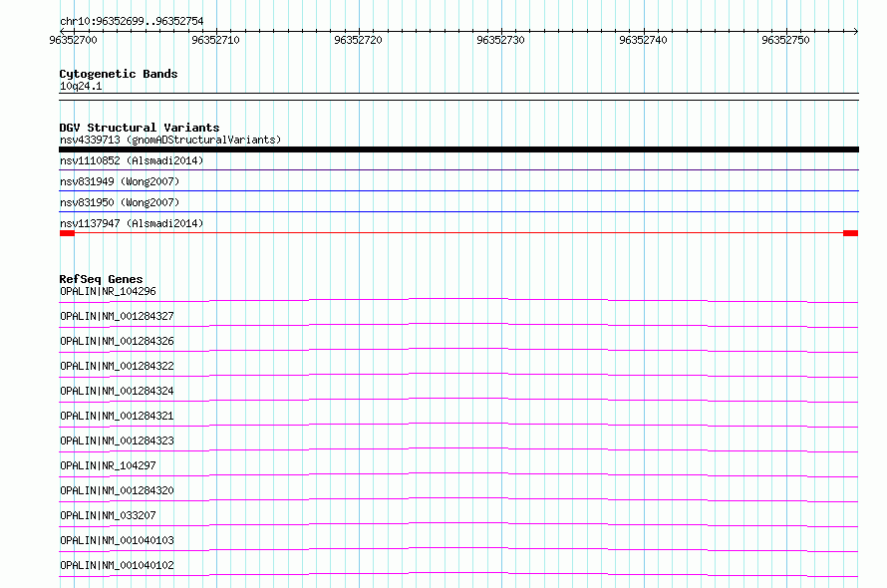The width and height of the screenshot is (887, 588).
Task: Open transcript OPALIN|NM_001040103
Action: click(117, 540)
